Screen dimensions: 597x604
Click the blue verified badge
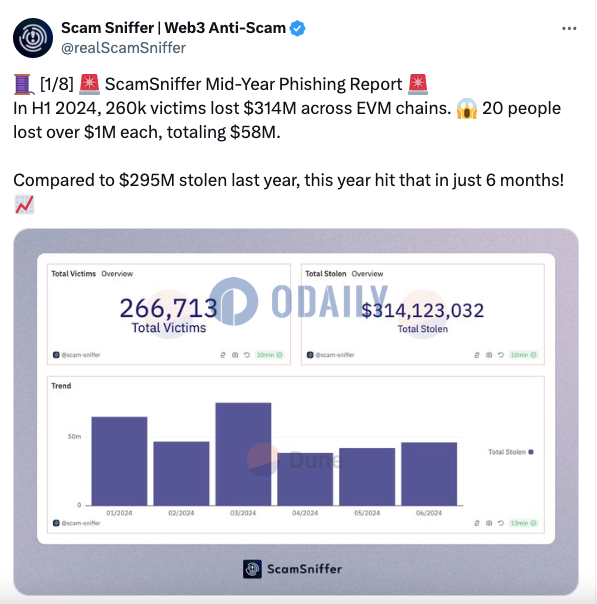[x=297, y=29]
